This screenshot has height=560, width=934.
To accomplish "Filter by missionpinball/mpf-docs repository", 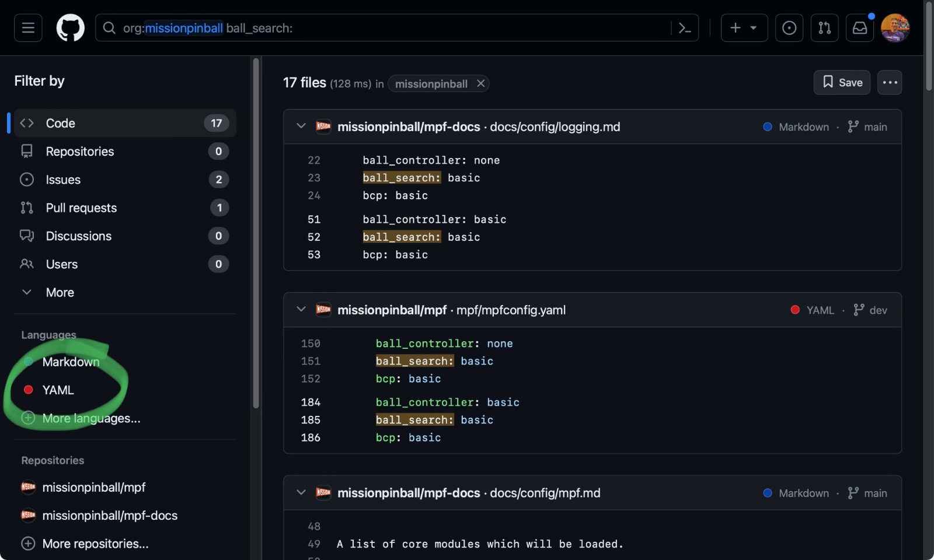I will tap(110, 516).
